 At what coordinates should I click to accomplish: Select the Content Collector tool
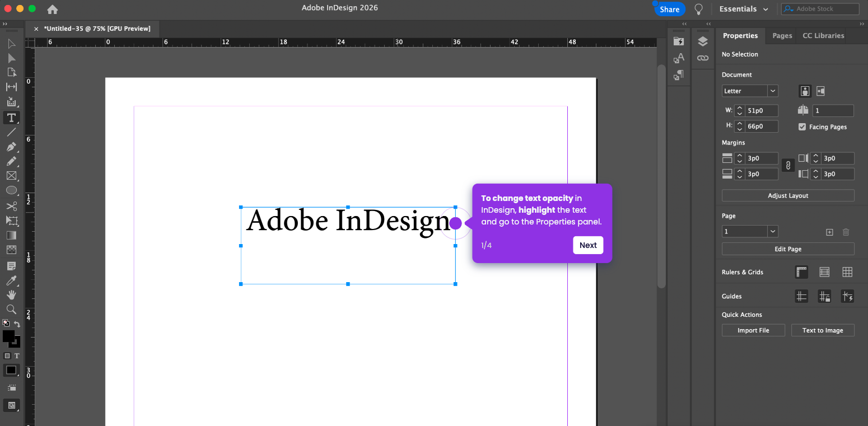pyautogui.click(x=12, y=102)
